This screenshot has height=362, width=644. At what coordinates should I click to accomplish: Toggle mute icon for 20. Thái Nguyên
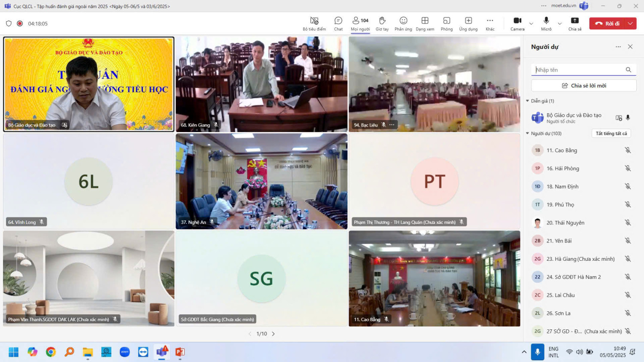coord(628,223)
